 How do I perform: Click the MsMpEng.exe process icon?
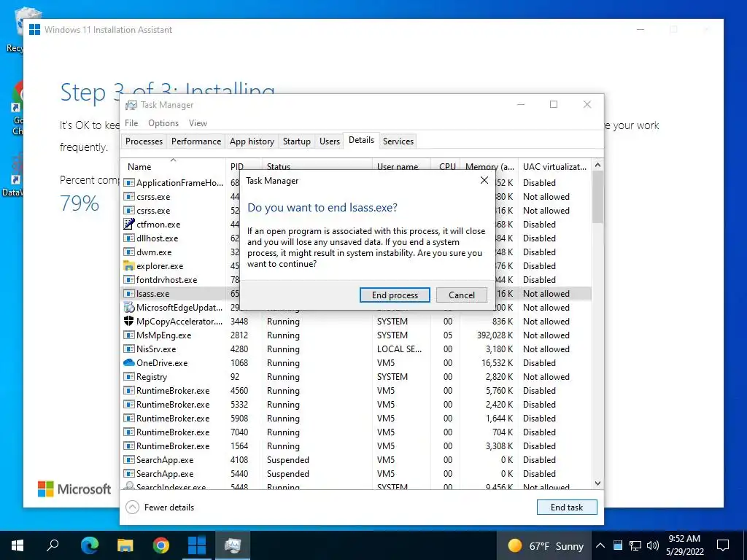click(128, 335)
